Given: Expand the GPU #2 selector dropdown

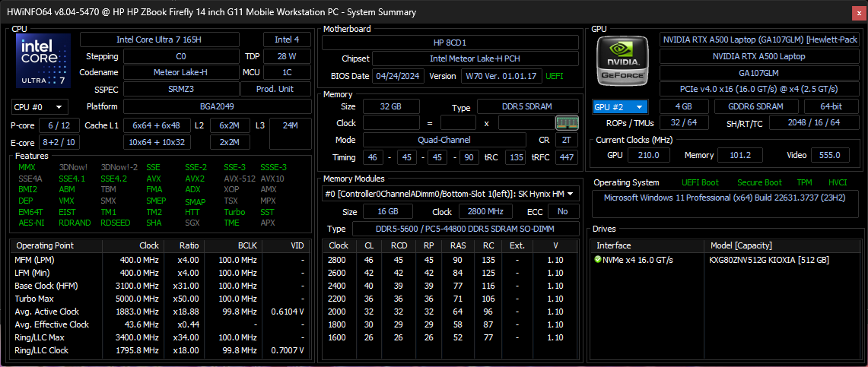Looking at the screenshot, I should point(621,107).
